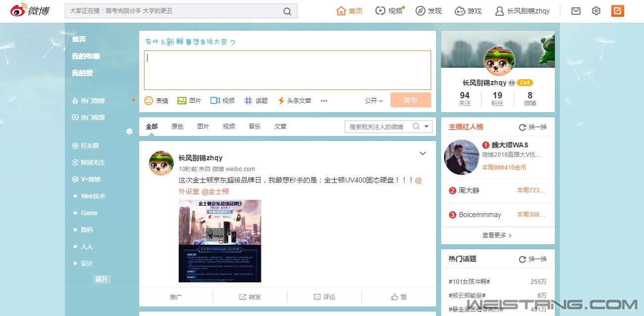The width and height of the screenshot is (644, 316).
Task: Add a picture with 图片 icon
Action: (x=182, y=100)
